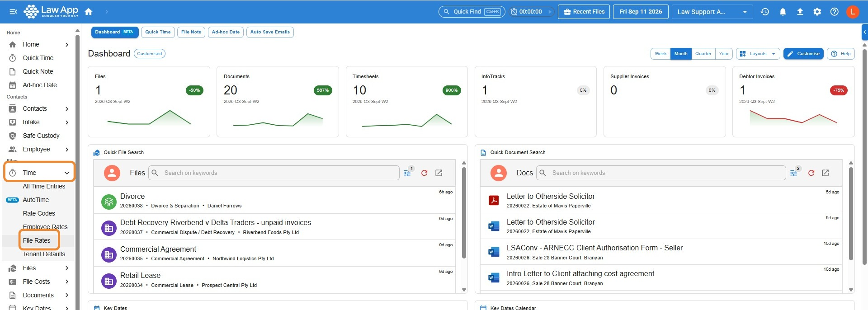Click Docs search keywords field
The height and width of the screenshot is (310, 868).
point(661,173)
